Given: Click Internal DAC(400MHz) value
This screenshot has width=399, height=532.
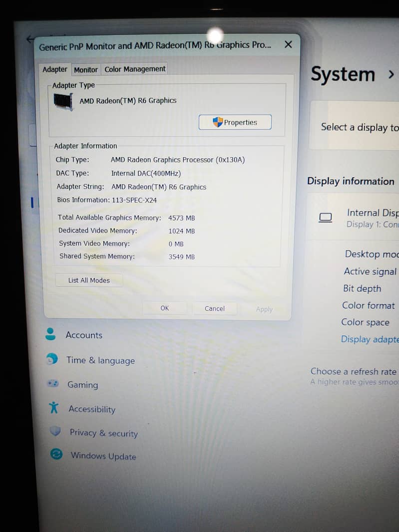Looking at the screenshot, I should point(146,173).
